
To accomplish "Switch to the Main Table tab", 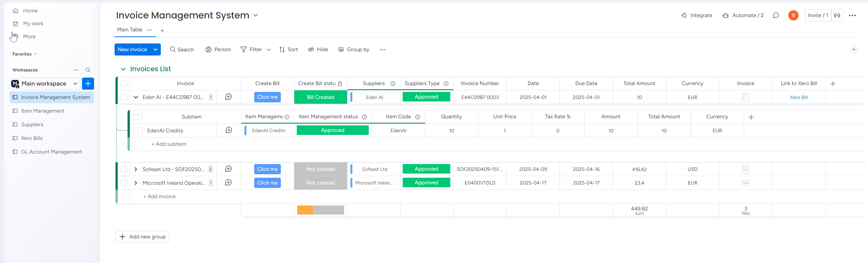I will pos(129,30).
